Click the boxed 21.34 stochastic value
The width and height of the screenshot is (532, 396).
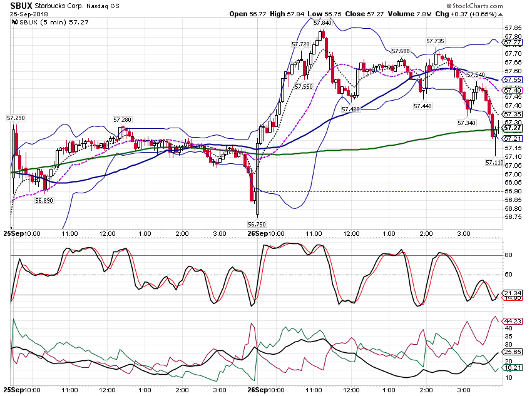click(x=513, y=293)
